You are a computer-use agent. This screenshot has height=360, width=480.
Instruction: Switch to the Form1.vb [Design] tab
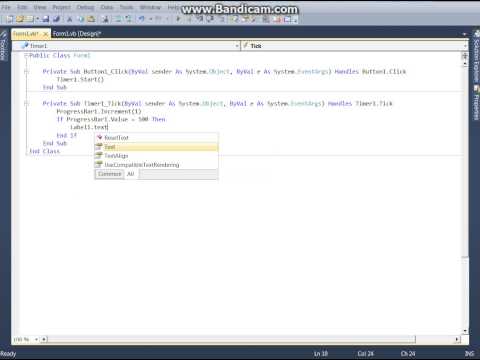[x=77, y=34]
